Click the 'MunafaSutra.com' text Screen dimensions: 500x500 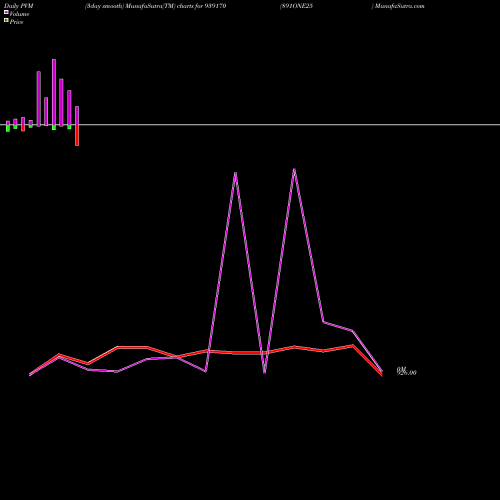coord(399,6)
